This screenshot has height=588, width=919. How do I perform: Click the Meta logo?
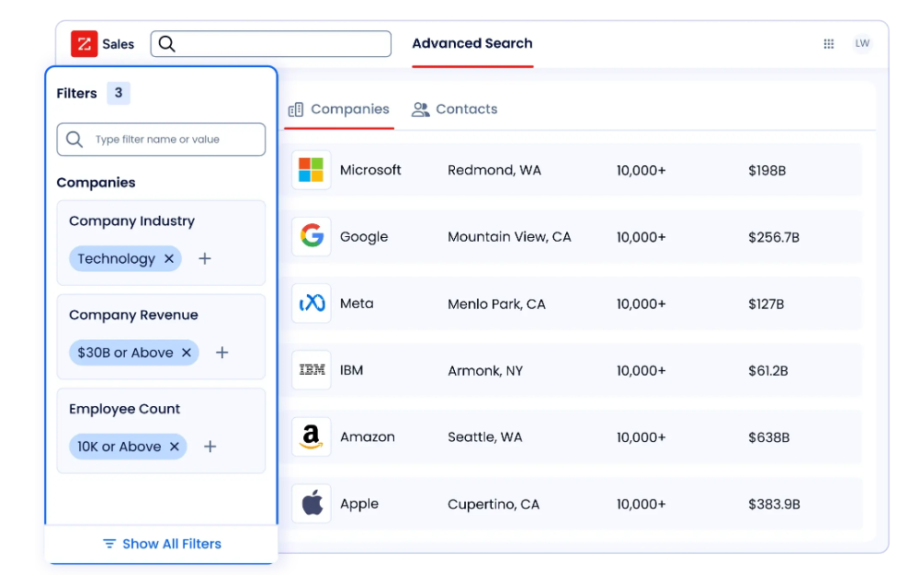coord(312,303)
